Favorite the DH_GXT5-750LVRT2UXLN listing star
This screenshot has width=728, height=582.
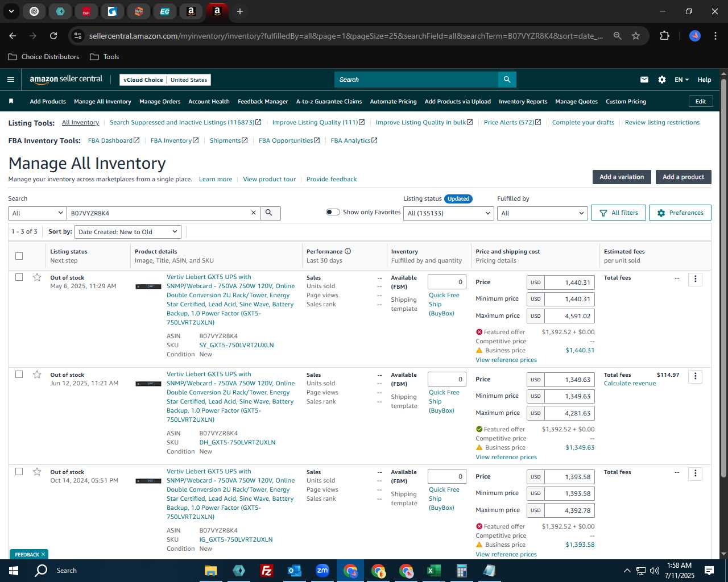click(x=37, y=375)
